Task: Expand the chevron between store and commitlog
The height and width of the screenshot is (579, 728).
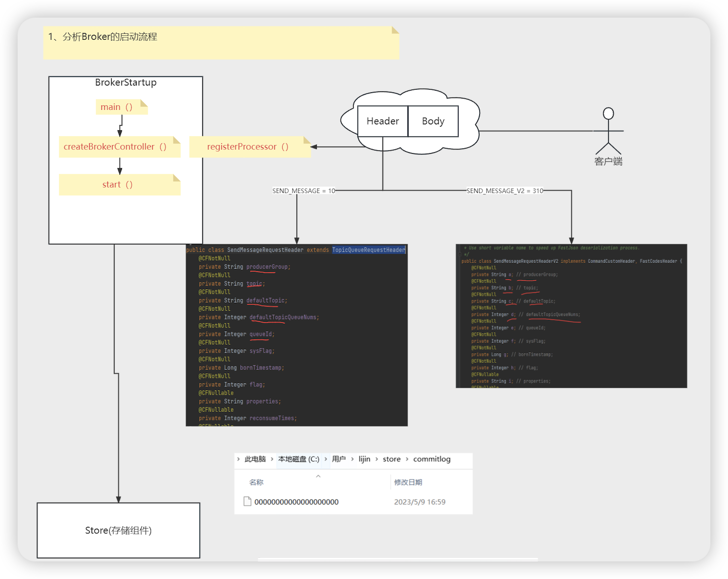Action: [x=407, y=459]
